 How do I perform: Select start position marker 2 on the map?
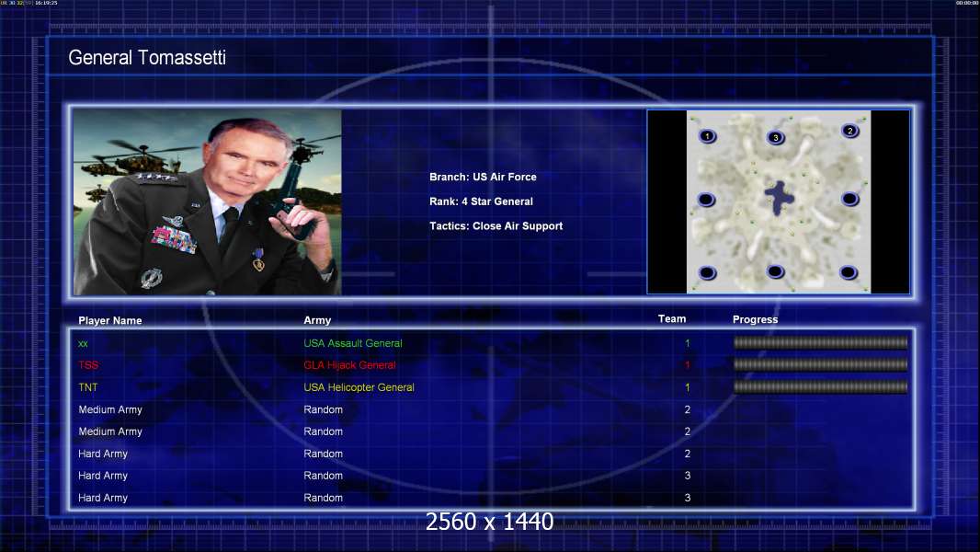point(849,131)
